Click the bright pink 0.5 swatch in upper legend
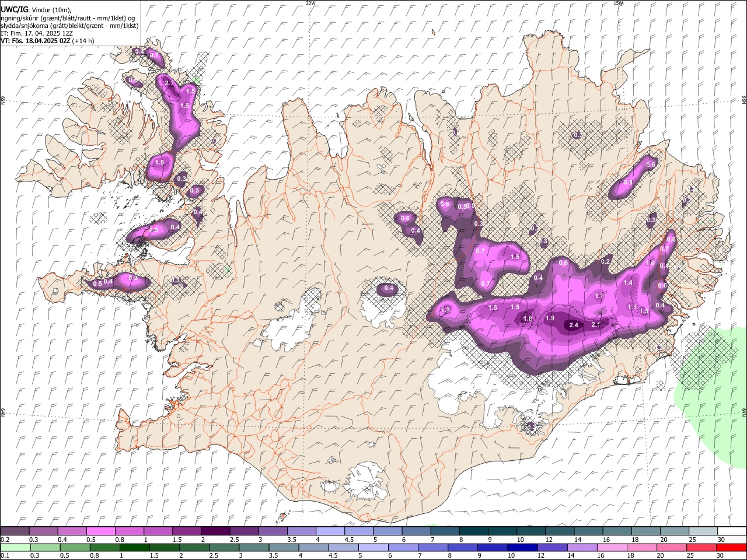747x560 pixels. pos(100,531)
